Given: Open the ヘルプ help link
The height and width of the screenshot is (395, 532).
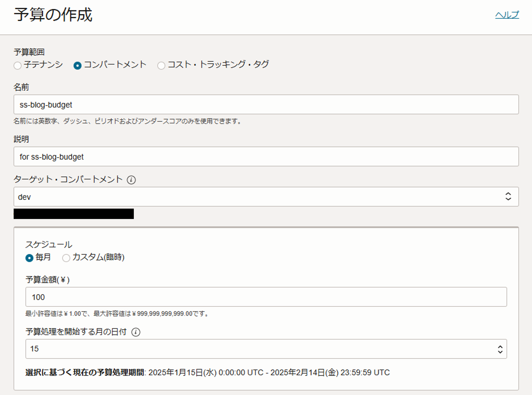Looking at the screenshot, I should [507, 15].
